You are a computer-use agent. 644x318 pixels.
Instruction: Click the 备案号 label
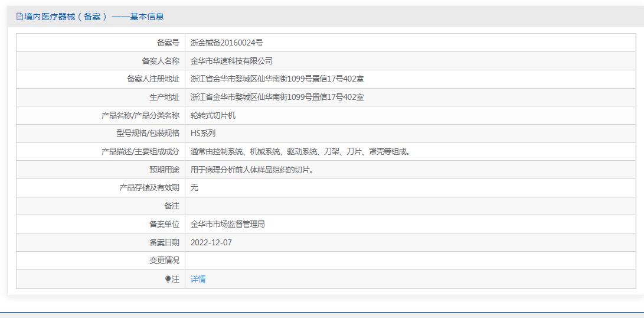[168, 43]
